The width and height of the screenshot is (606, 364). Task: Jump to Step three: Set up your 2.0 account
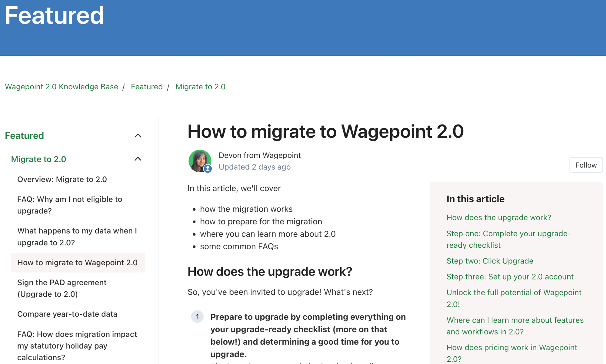[510, 276]
